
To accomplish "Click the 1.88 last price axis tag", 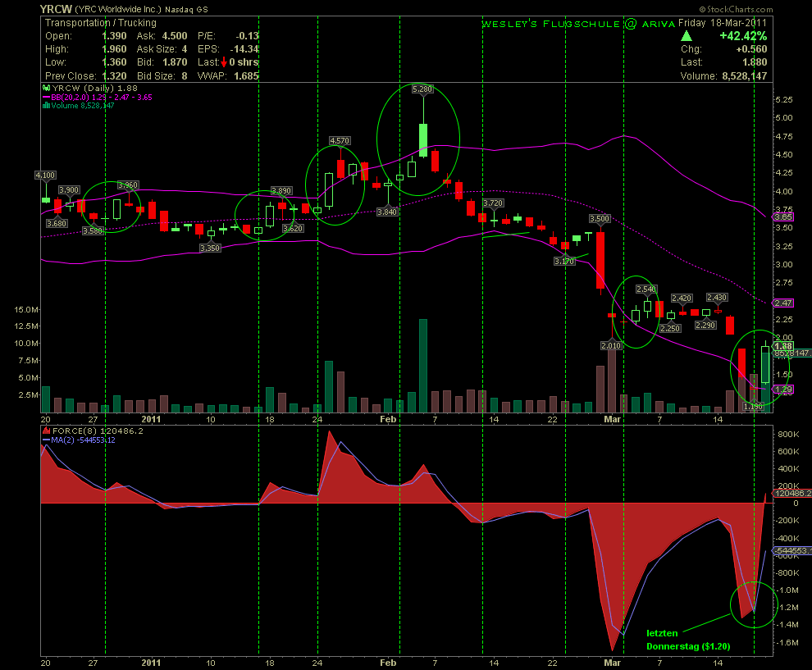I will pyautogui.click(x=783, y=346).
